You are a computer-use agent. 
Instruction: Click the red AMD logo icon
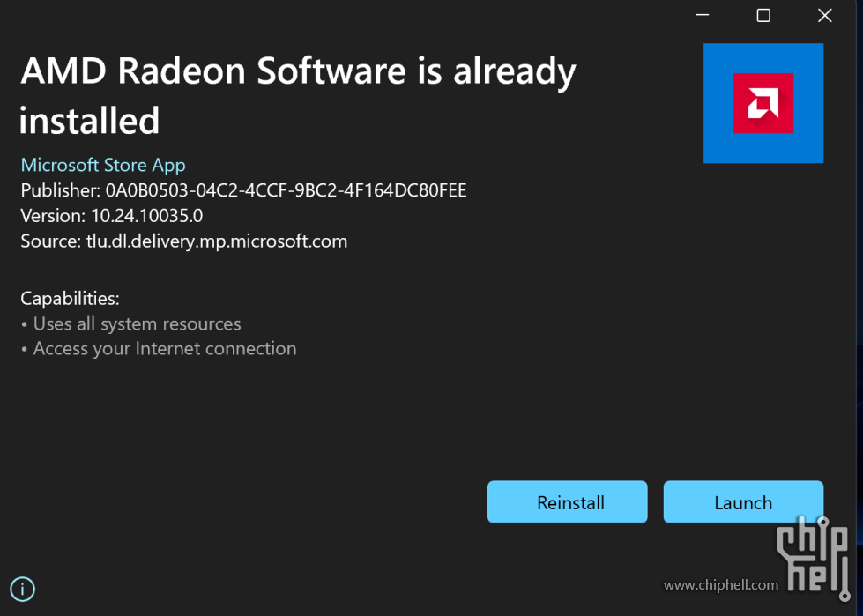(763, 103)
